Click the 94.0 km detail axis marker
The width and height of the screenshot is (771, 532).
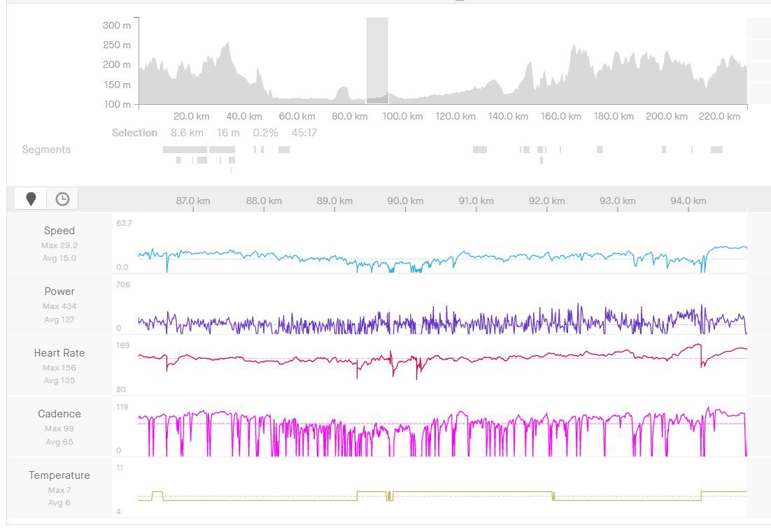688,201
